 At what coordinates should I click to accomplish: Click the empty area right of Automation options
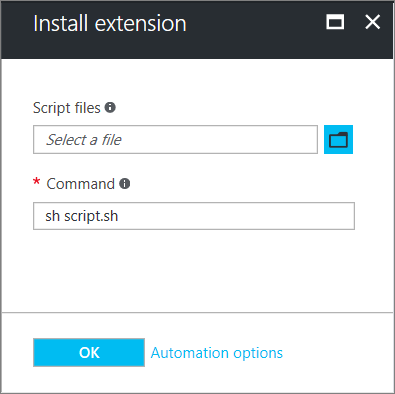pyautogui.click(x=337, y=353)
